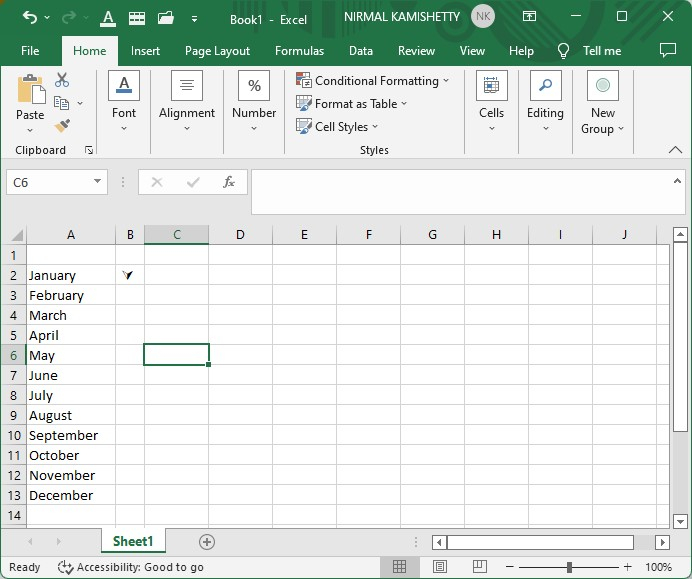Open the Name Box dropdown arrow
Screen dimensions: 692x579
pyautogui.click(x=98, y=182)
